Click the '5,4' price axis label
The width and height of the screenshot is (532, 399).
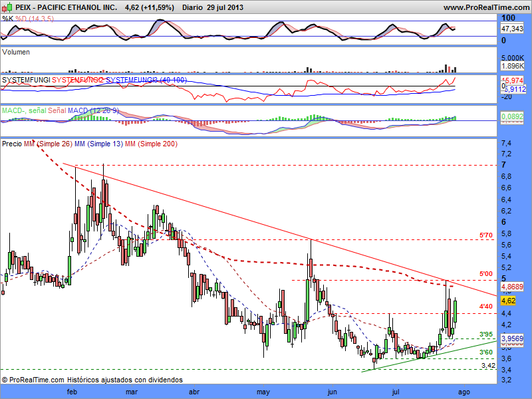pos(506,257)
